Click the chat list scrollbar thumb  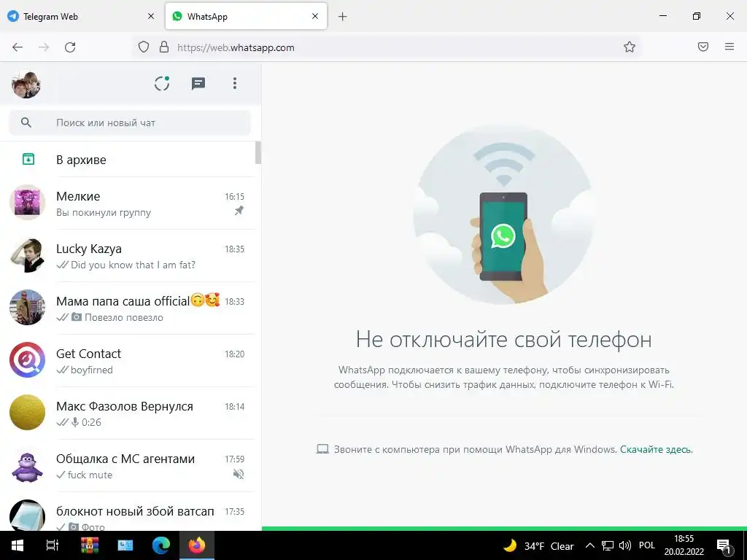pos(258,152)
